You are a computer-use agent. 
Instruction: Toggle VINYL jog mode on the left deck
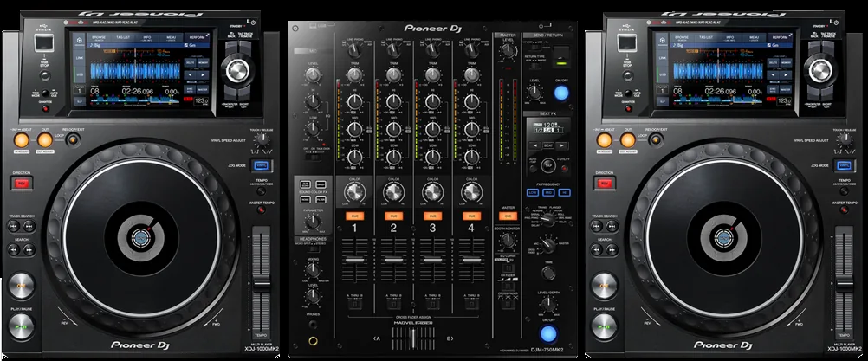pos(262,164)
